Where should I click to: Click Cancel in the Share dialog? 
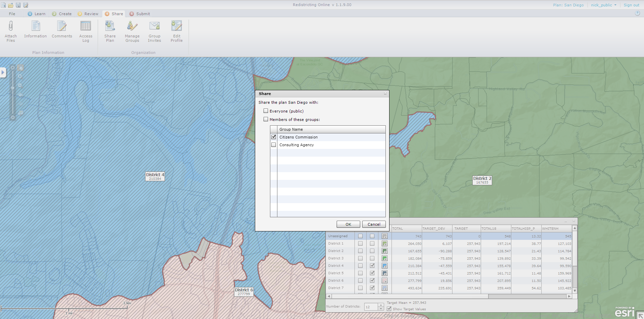374,224
